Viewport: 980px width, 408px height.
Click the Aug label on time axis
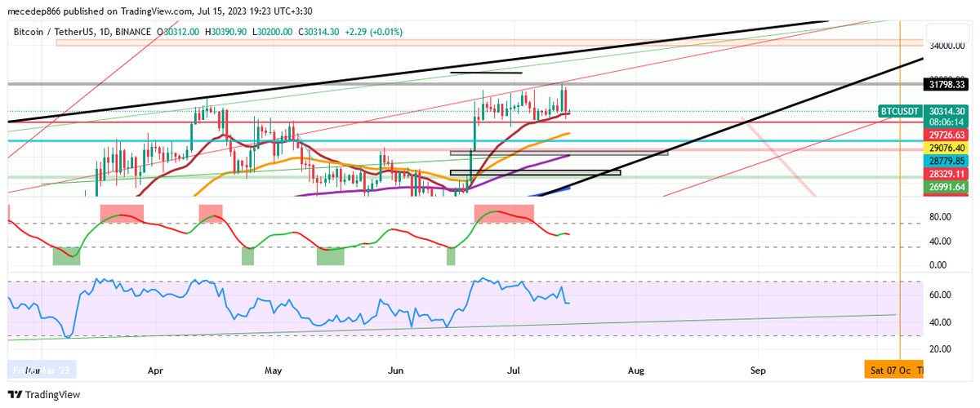pyautogui.click(x=636, y=370)
